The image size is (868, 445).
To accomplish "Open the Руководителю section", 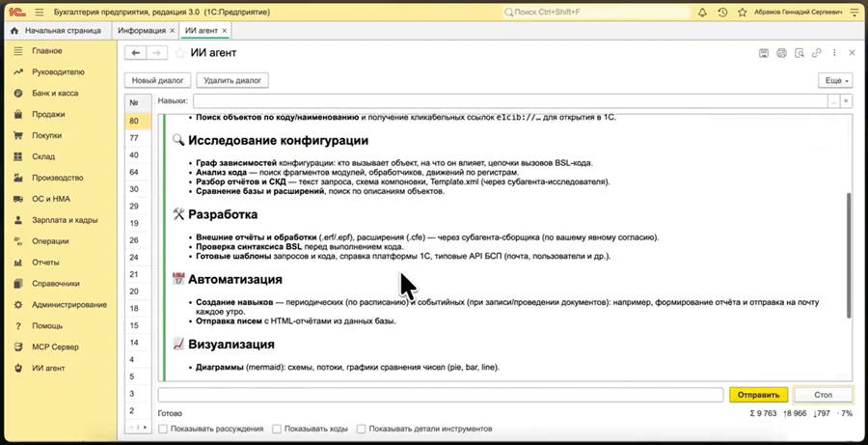I will 58,72.
